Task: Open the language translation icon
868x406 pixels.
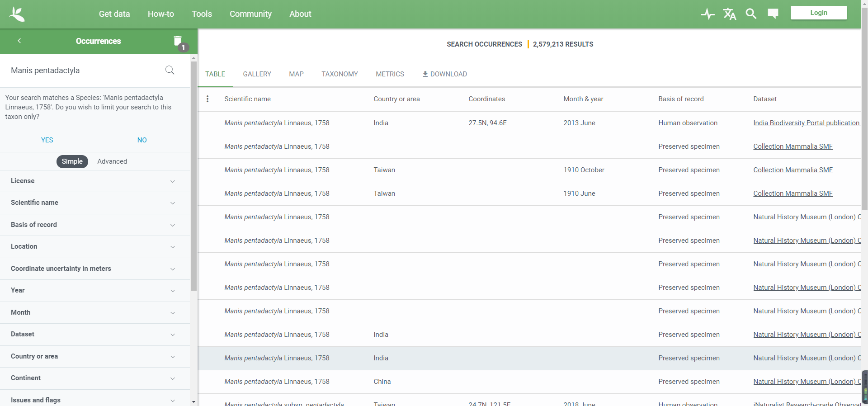Action: [x=730, y=14]
